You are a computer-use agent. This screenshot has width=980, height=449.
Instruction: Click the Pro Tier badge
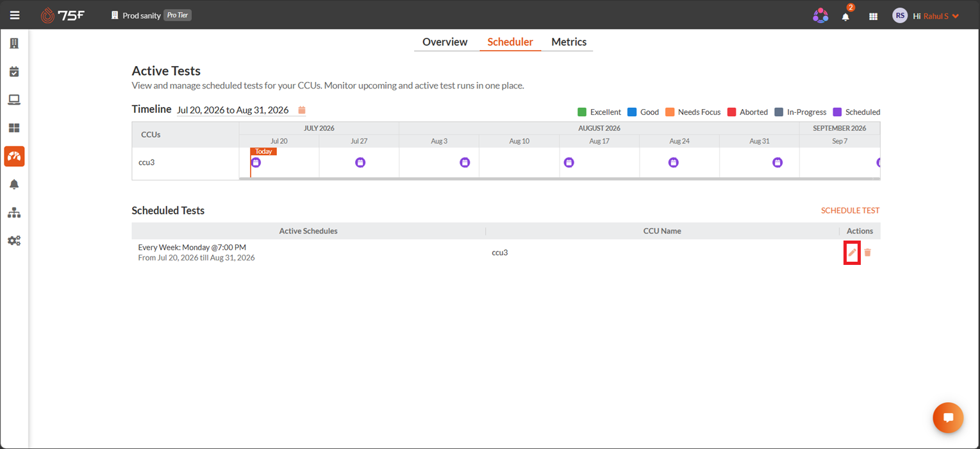click(x=178, y=15)
